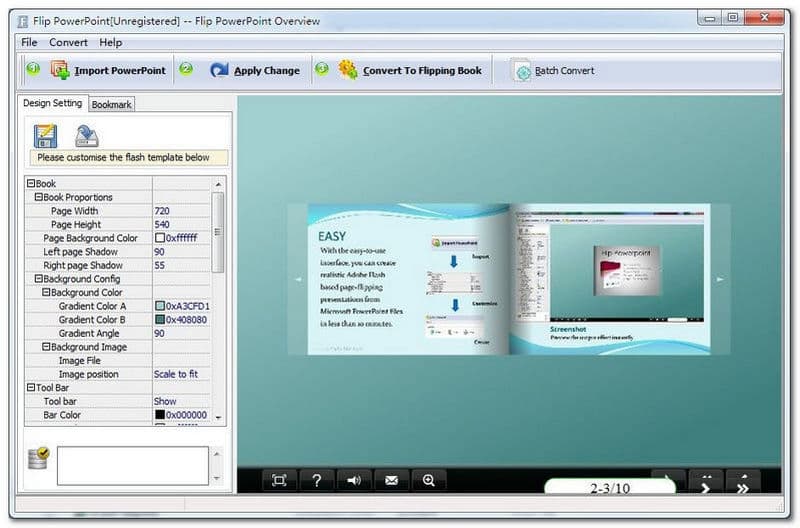Viewport: 800px width, 528px height.
Task: Mute sound using the speaker icon
Action: point(353,480)
